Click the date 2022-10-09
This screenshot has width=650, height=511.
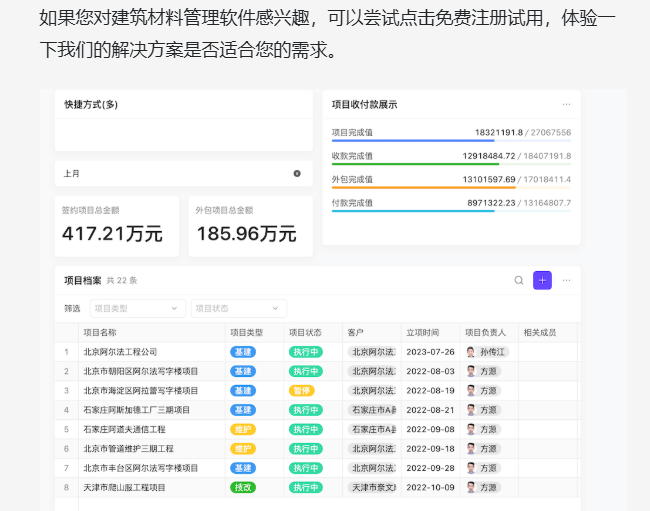click(430, 487)
